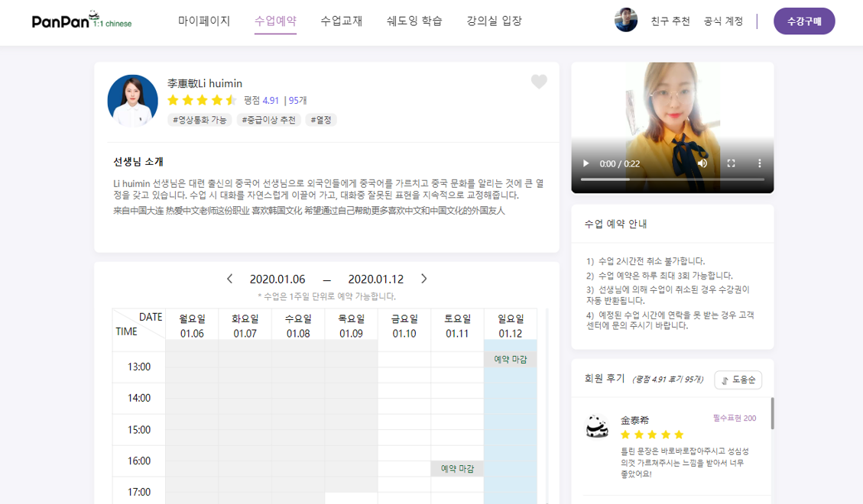Play the teacher introduction video
The height and width of the screenshot is (504, 863).
coord(586,163)
